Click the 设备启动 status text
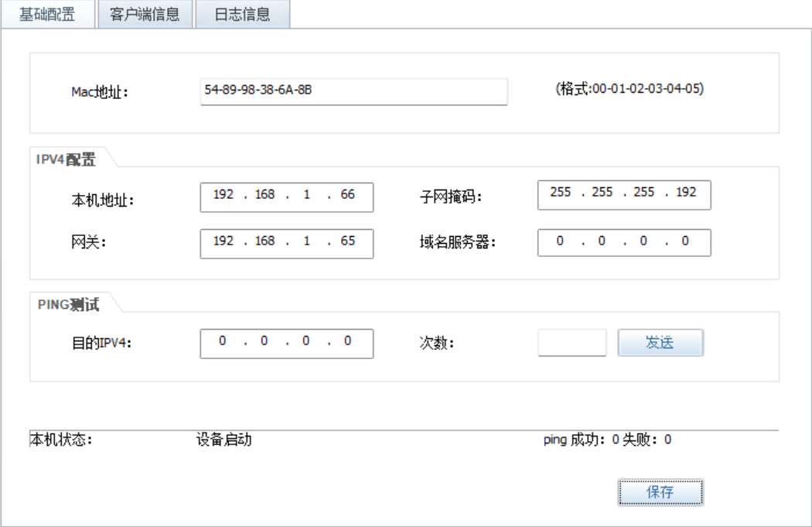Viewport: 812px width, 527px height. click(x=223, y=440)
